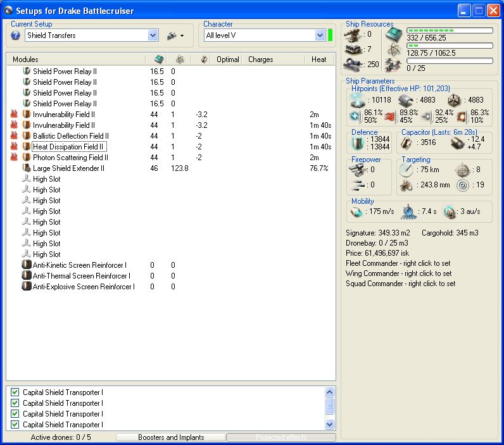Click the drone bandwidth icon in Ship Resources

click(393, 65)
